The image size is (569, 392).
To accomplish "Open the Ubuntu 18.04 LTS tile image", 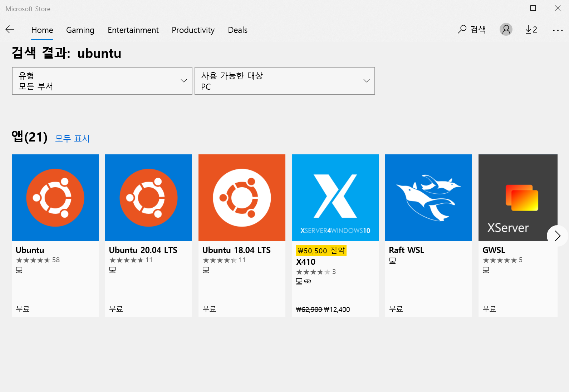I will [x=242, y=198].
